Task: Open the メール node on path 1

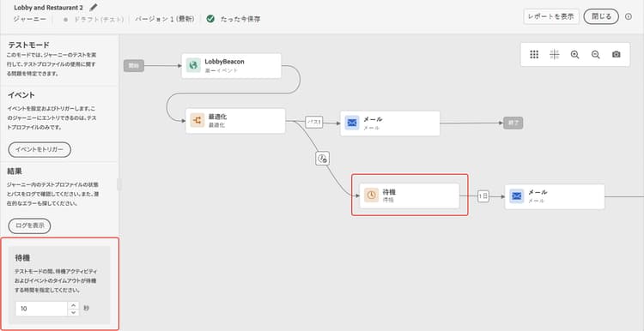Action: point(390,123)
